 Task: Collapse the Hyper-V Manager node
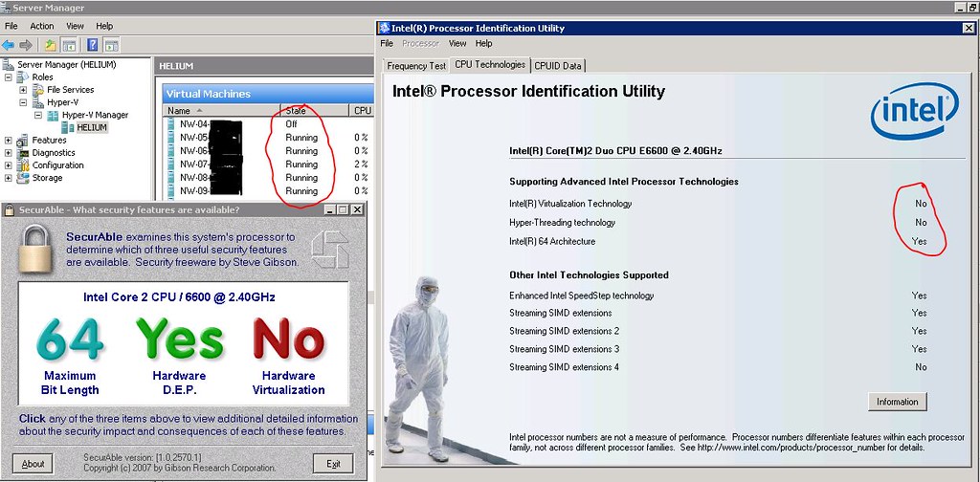pos(38,115)
